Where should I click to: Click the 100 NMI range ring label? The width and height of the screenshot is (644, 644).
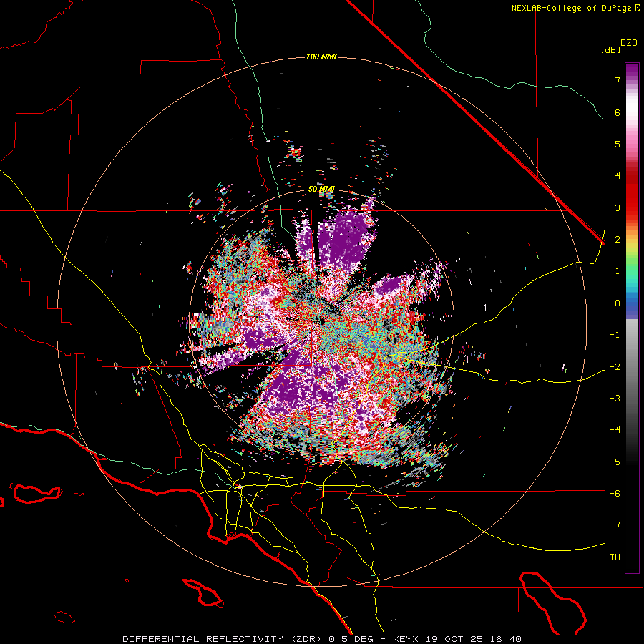pyautogui.click(x=321, y=57)
